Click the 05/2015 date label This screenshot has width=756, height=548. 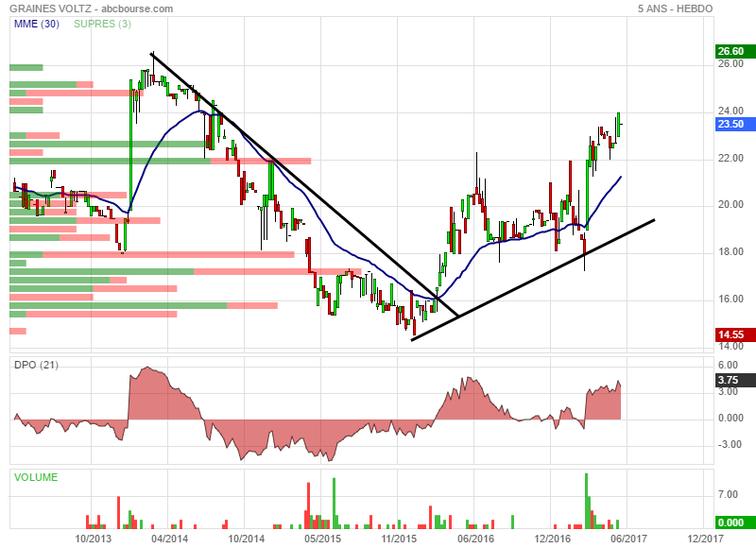point(322,539)
